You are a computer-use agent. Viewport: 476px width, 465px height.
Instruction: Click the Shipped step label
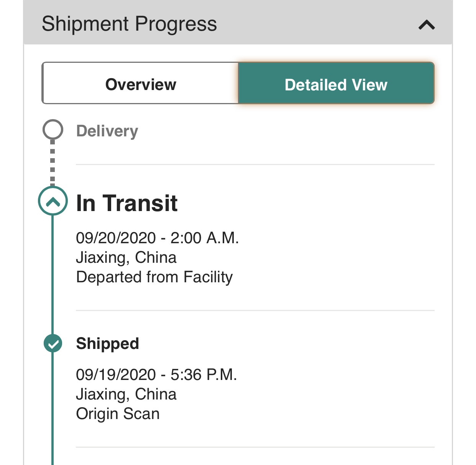coord(107,344)
